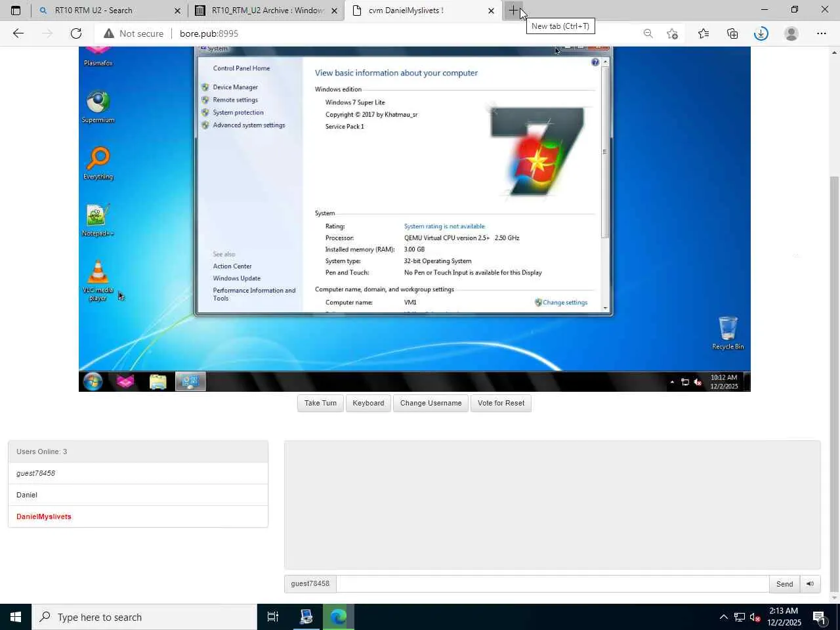Open the Edge Settings and more menu
The height and width of the screenshot is (630, 840).
pos(822,33)
